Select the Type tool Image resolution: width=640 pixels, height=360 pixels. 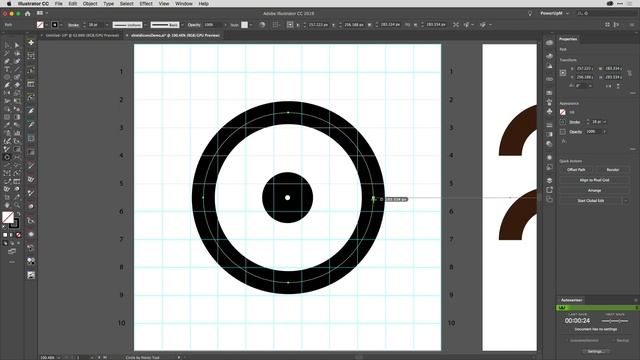click(7, 69)
